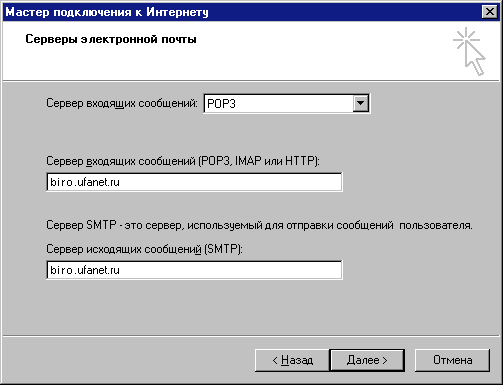This screenshot has width=503, height=385.
Task: Click label Сервер входящих сообщений beside the dropdown
Action: [122, 103]
